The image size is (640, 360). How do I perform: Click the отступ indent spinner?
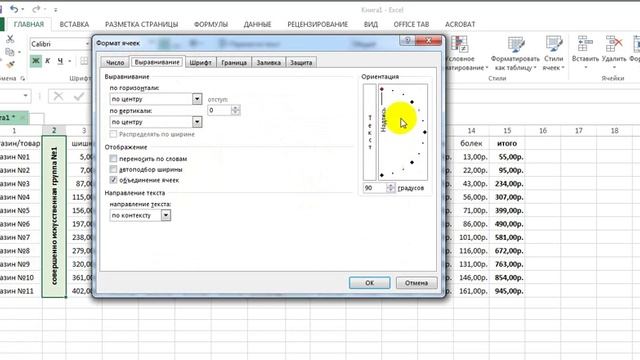click(x=235, y=110)
